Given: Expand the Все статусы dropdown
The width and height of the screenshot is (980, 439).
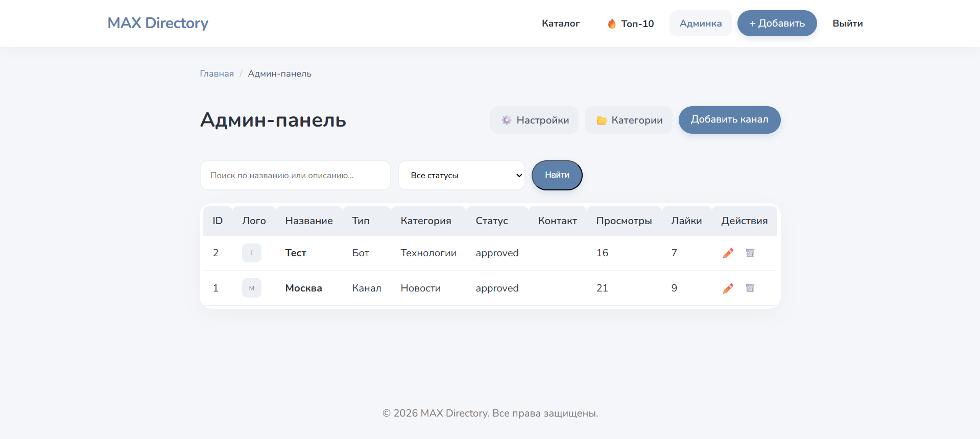Looking at the screenshot, I should (461, 176).
